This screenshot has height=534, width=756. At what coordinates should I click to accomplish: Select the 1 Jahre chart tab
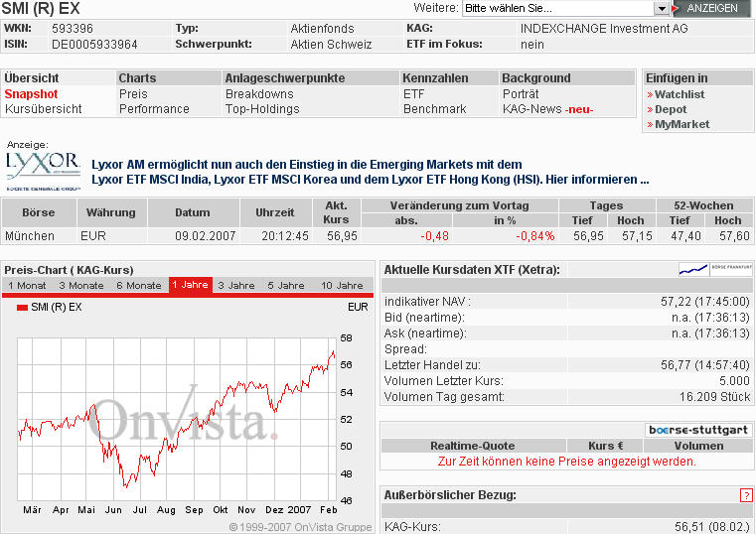(x=190, y=285)
